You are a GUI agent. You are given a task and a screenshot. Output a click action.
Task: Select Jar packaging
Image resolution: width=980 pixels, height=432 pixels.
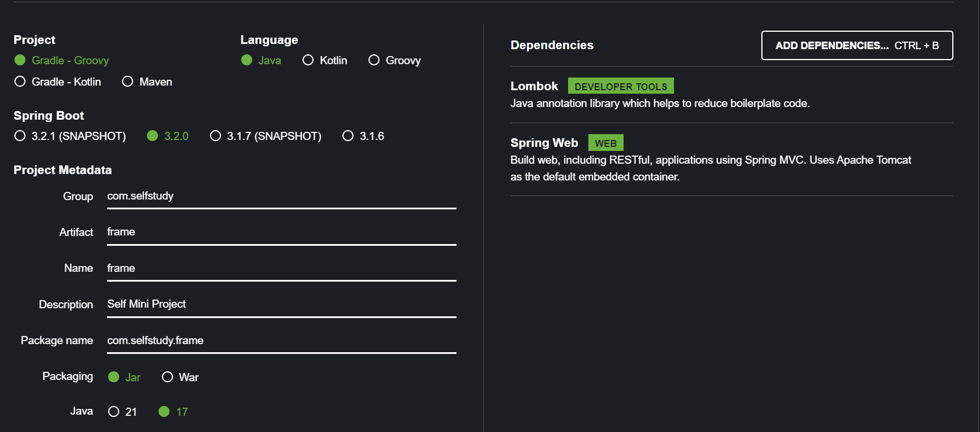coord(124,377)
